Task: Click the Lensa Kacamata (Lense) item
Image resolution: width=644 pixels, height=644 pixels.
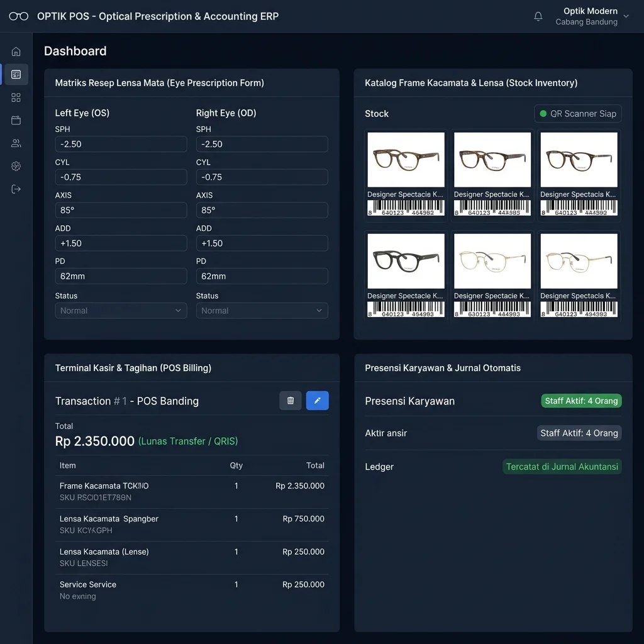Action: click(192, 557)
